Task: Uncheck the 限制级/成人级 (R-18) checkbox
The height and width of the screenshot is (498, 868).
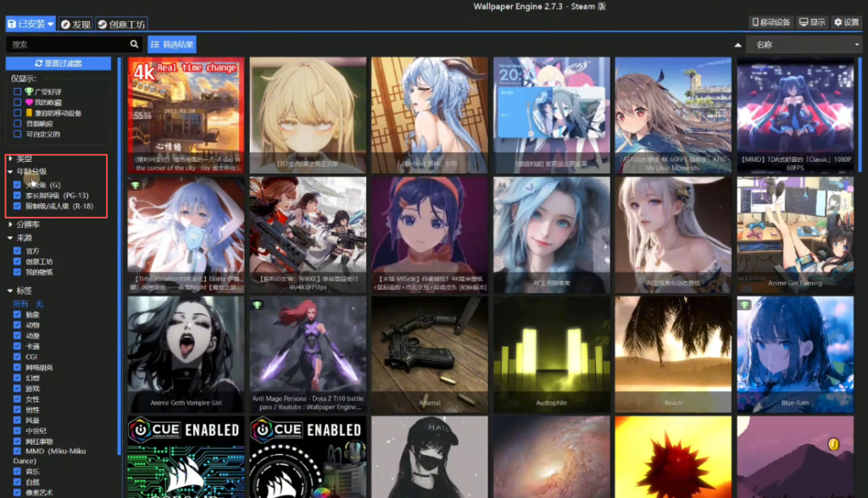Action: coord(18,206)
